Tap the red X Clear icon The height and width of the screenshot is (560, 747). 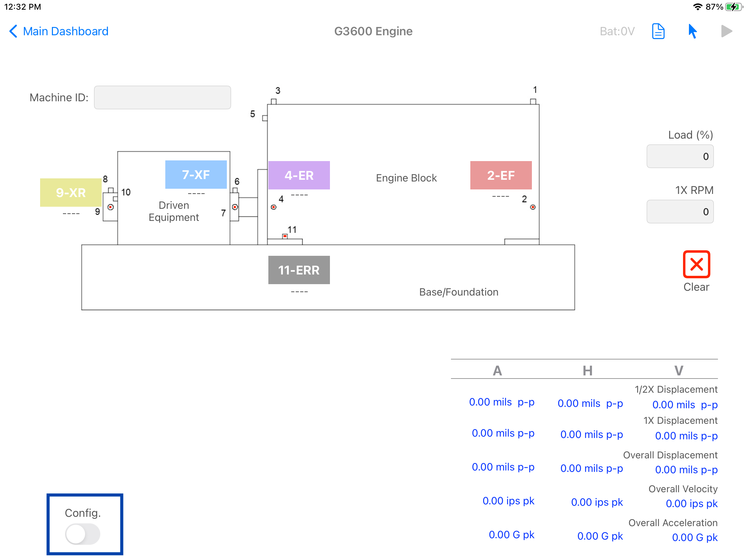pos(696,264)
